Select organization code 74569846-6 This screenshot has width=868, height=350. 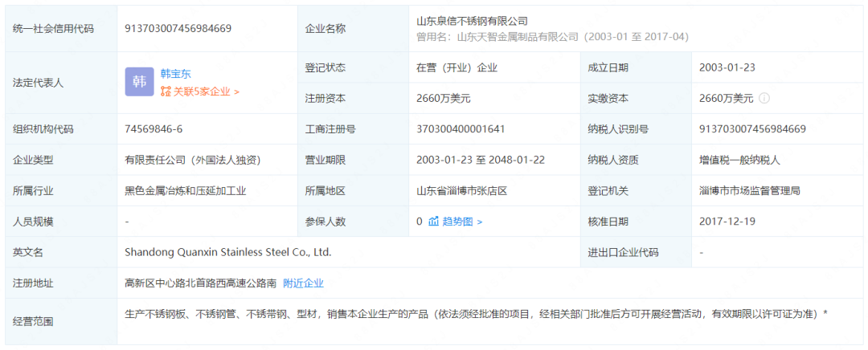154,129
